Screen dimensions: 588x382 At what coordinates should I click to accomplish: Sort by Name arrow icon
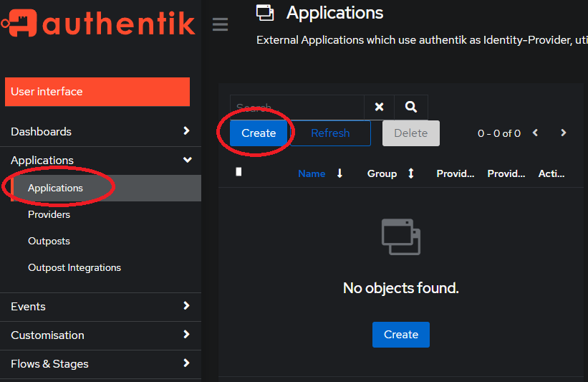[x=339, y=173]
